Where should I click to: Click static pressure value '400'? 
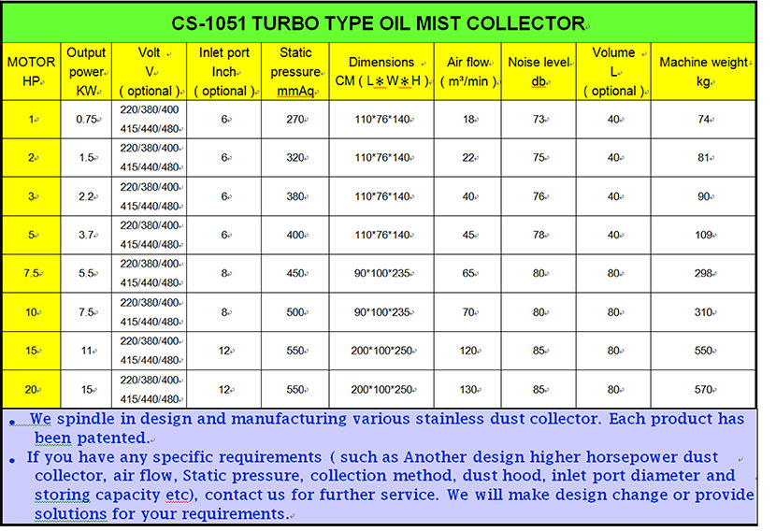[x=295, y=235]
